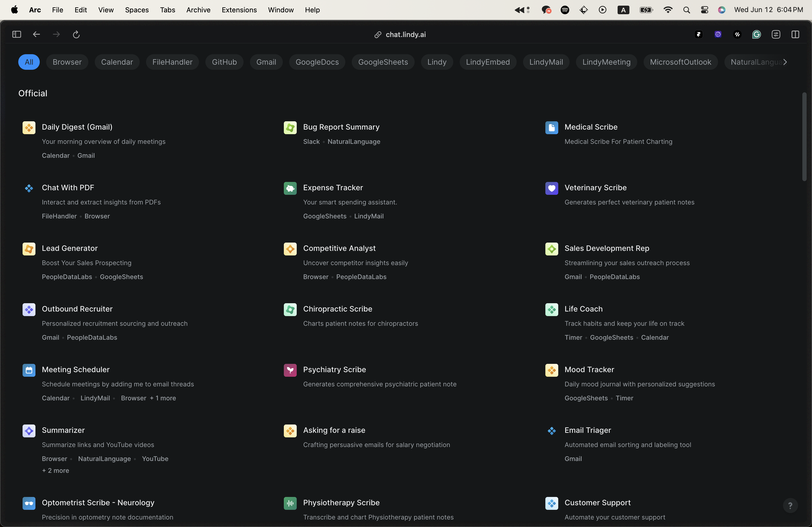Open the Extensions menu
Viewport: 812px width, 527px height.
click(x=239, y=10)
